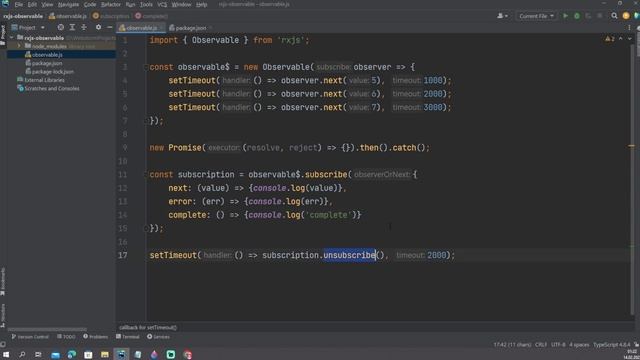The image size is (640, 360).
Task: Go to next highlighted problem arrow
Action: [x=629, y=39]
